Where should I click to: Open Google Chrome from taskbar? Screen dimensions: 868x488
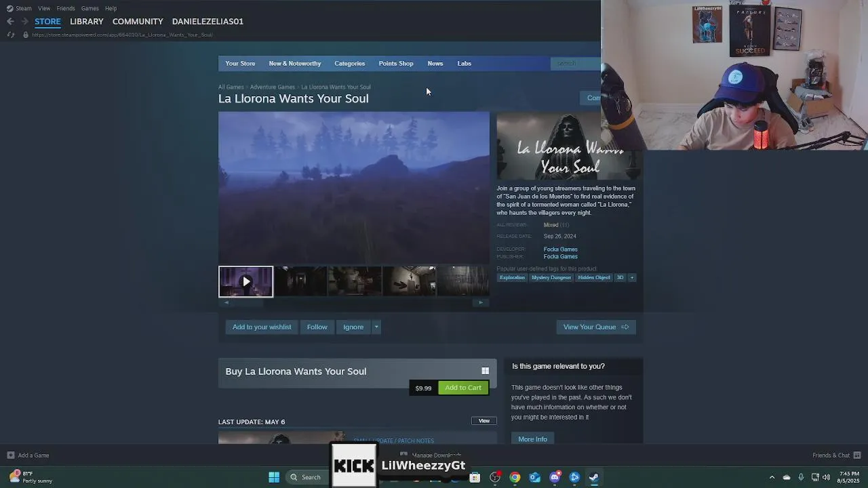pos(515,477)
